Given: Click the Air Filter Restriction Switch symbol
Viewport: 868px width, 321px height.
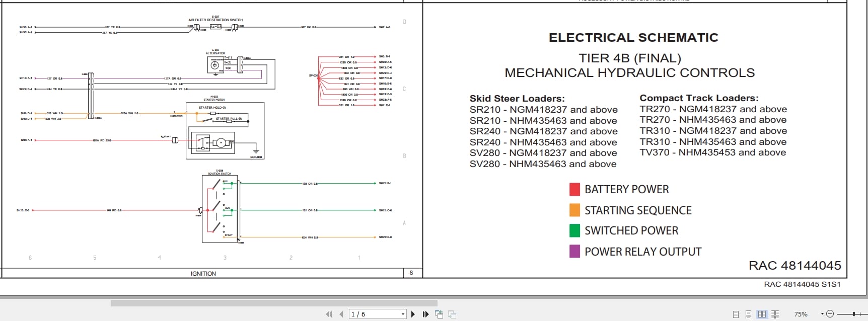Looking at the screenshot, I should 215,27.
